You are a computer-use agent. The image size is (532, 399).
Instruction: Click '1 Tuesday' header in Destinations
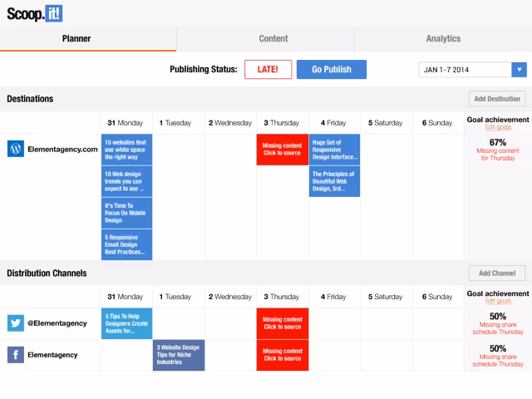(175, 123)
